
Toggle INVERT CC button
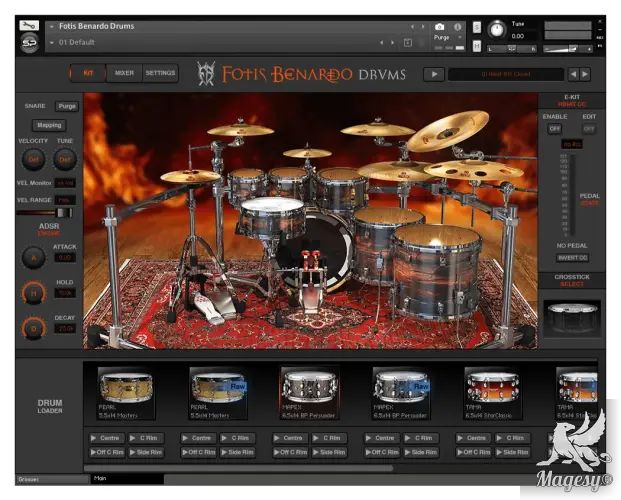pos(572,258)
